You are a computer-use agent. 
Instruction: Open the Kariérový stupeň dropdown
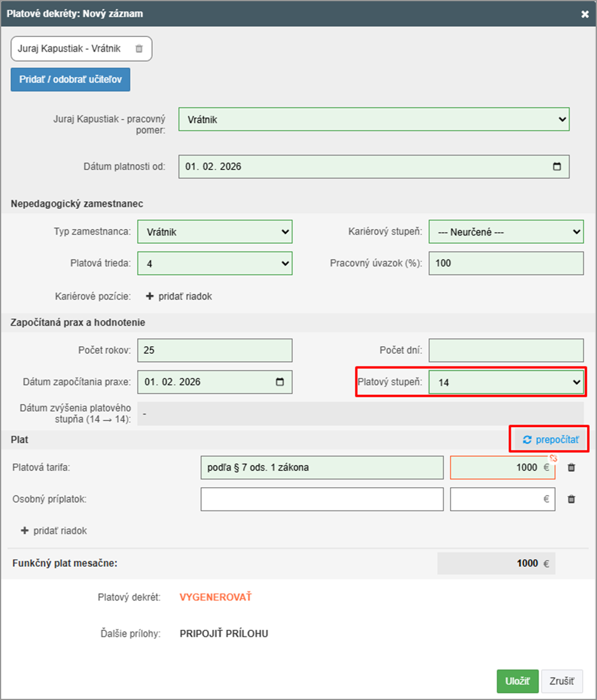(506, 231)
